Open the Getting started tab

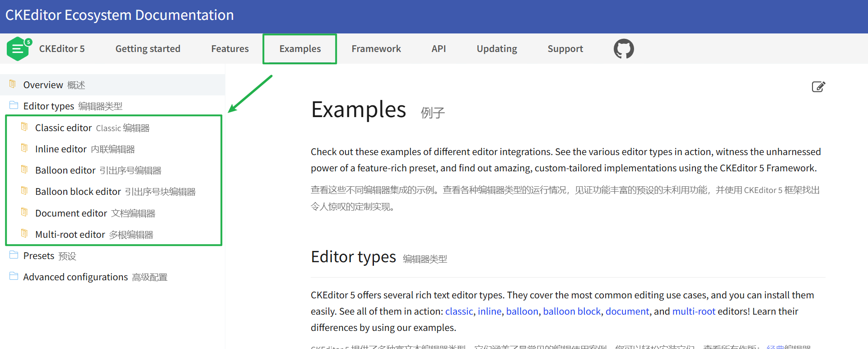(148, 49)
